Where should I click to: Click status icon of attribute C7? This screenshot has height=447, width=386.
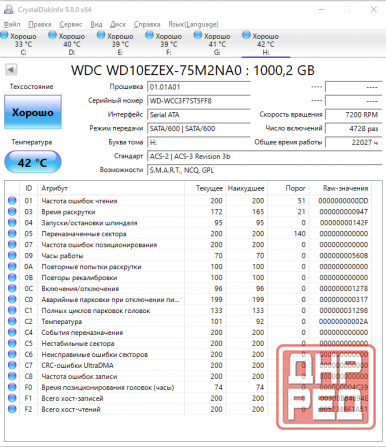pos(12,365)
